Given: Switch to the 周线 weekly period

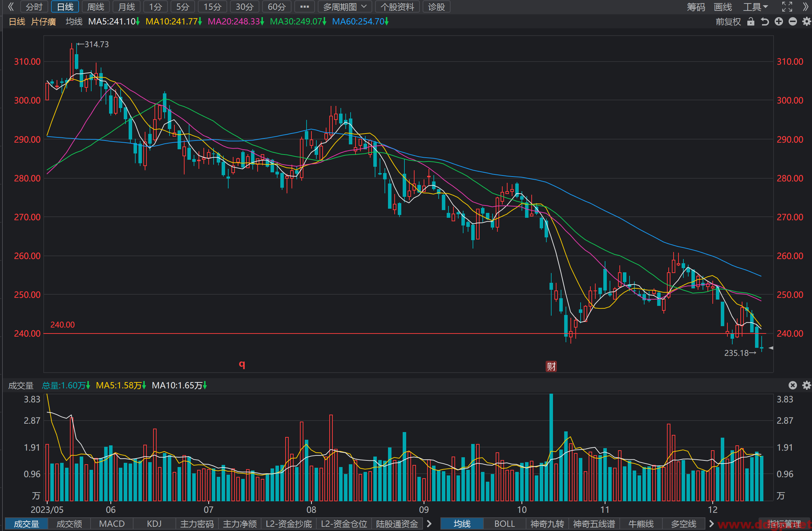Looking at the screenshot, I should [96, 7].
